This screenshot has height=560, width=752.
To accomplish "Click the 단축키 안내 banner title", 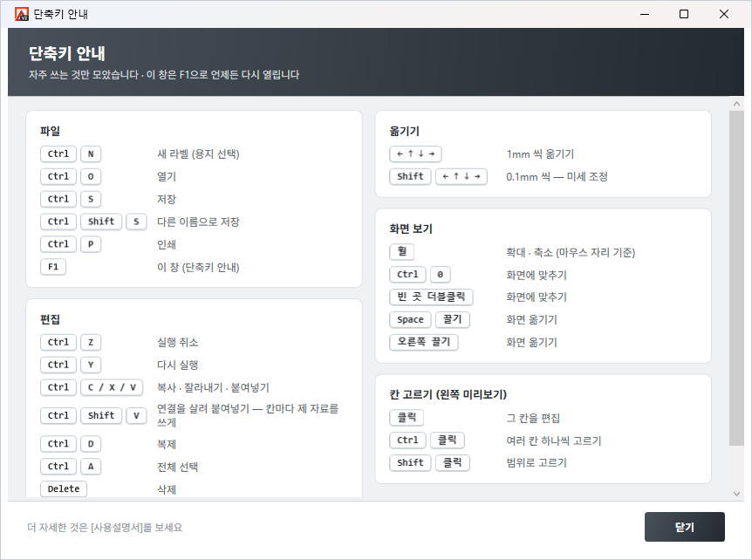I will [66, 53].
